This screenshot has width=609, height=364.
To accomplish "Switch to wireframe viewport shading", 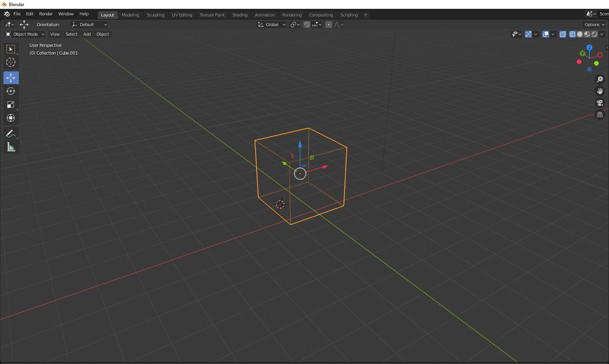I will click(573, 34).
